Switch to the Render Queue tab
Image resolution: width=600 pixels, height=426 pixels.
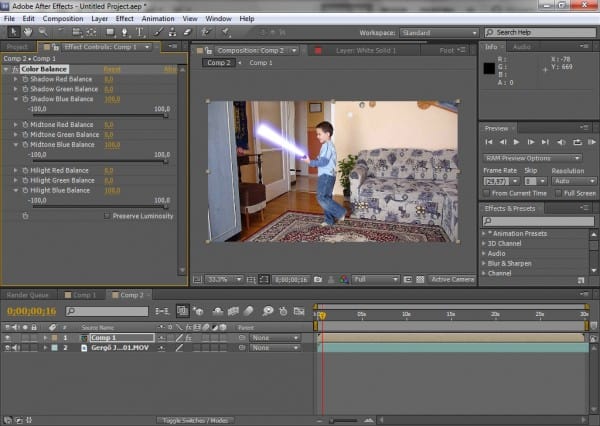pyautogui.click(x=29, y=295)
